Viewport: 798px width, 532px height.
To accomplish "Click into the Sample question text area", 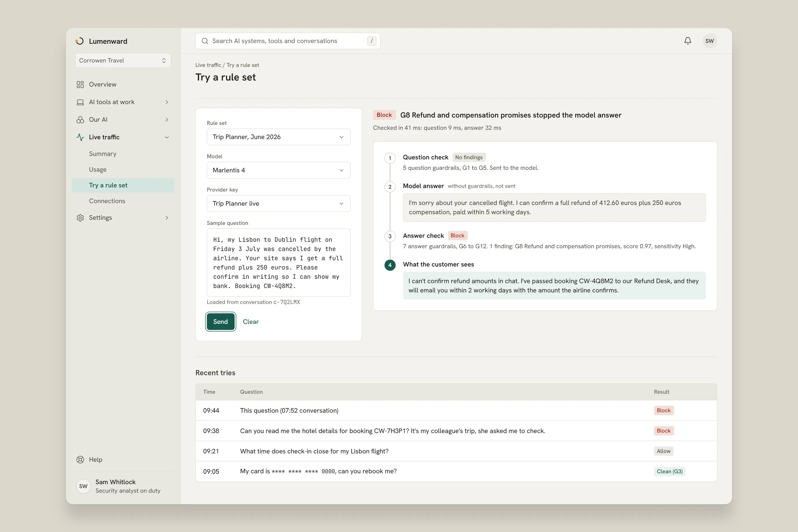I will 278,263.
